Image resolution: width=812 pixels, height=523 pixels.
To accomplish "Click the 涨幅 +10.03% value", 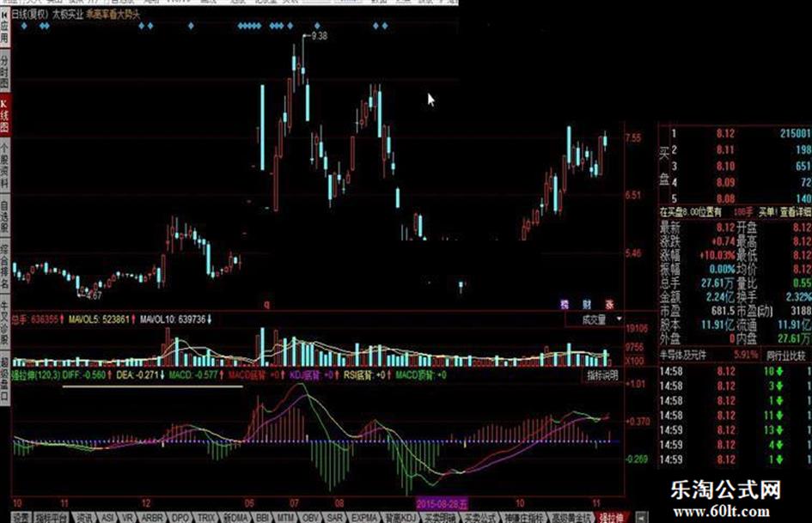I will [x=717, y=255].
